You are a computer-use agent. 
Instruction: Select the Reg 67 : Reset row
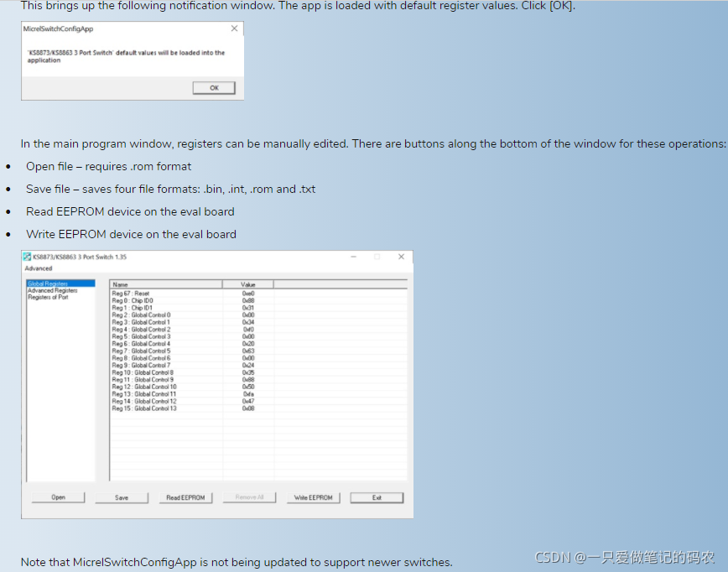[258, 294]
